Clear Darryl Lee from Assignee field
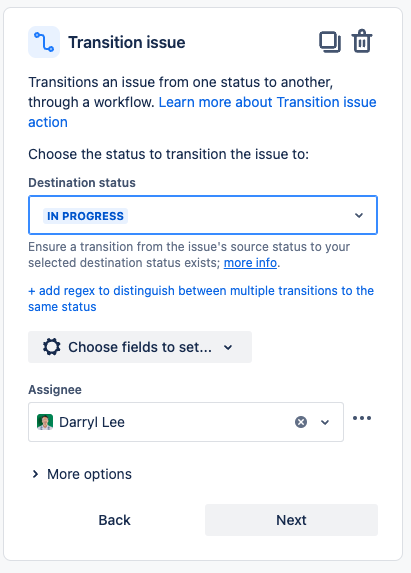The width and height of the screenshot is (411, 573). [301, 422]
